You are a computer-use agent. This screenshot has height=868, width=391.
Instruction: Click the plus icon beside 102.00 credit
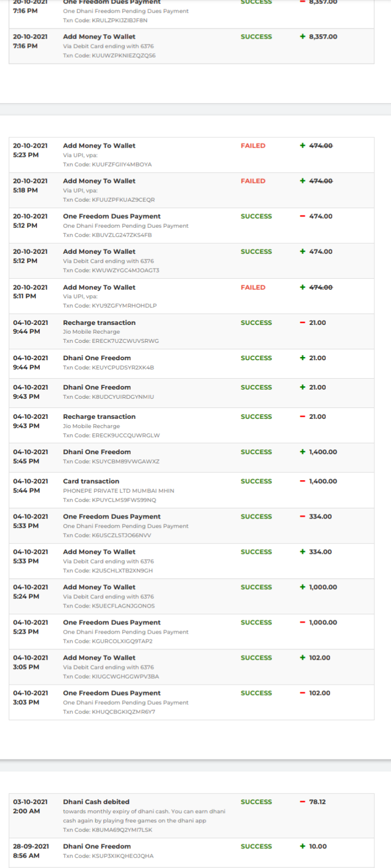click(302, 658)
